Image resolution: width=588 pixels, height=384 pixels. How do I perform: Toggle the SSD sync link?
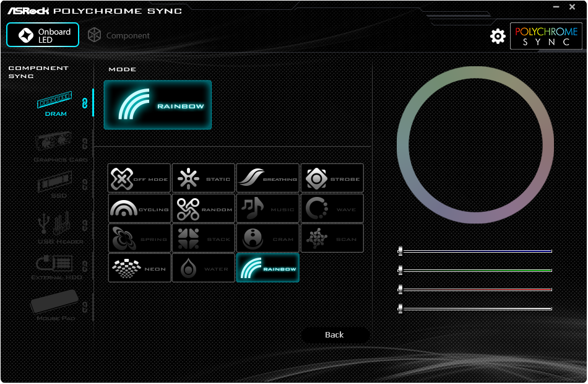(85, 185)
